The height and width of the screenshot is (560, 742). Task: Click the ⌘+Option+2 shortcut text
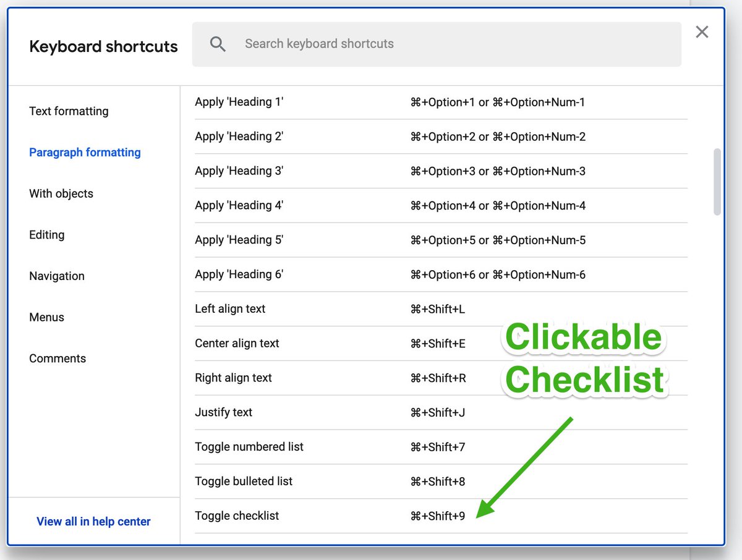(443, 137)
